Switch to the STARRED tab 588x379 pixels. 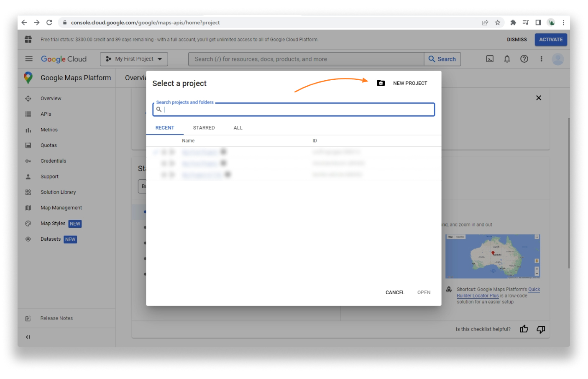pos(204,128)
